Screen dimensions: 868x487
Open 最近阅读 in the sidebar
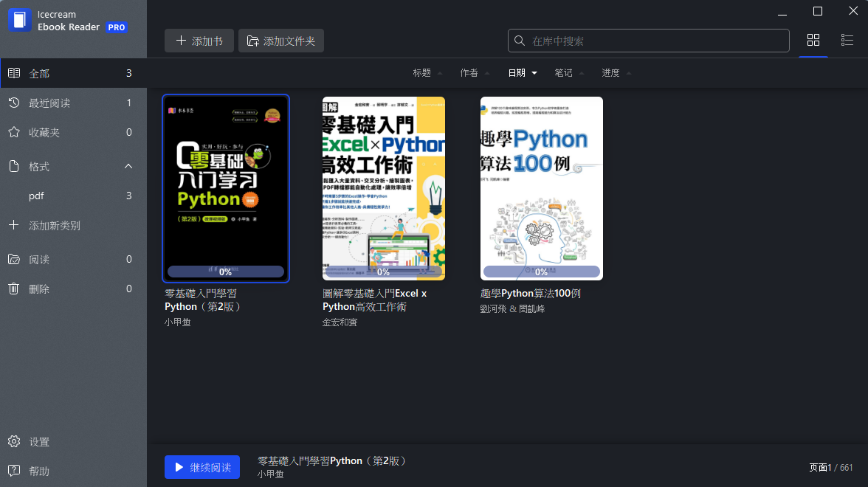[74, 103]
